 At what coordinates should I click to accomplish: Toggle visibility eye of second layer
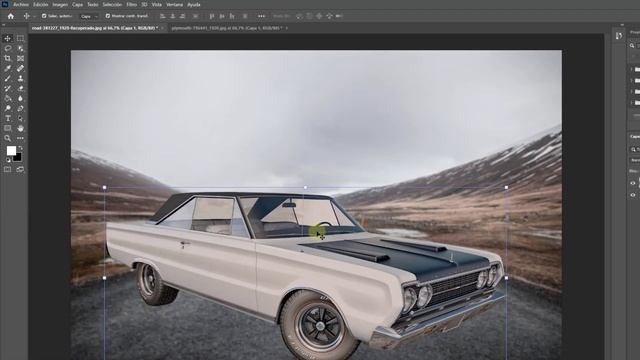pos(633,195)
